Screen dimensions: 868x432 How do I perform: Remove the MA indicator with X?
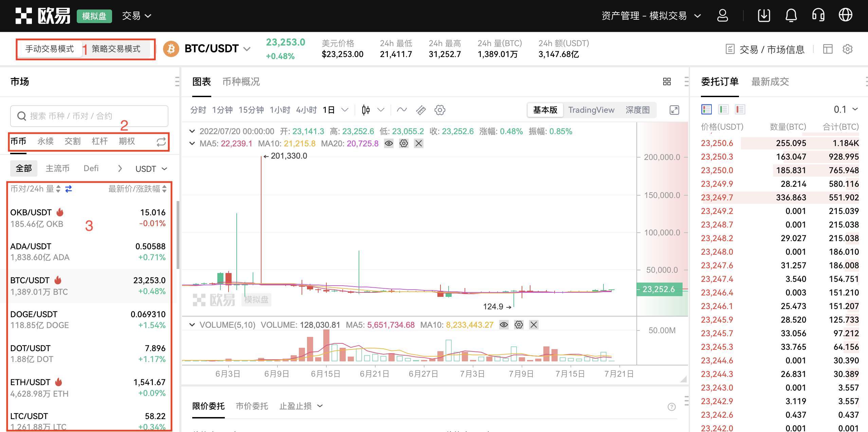tap(419, 144)
